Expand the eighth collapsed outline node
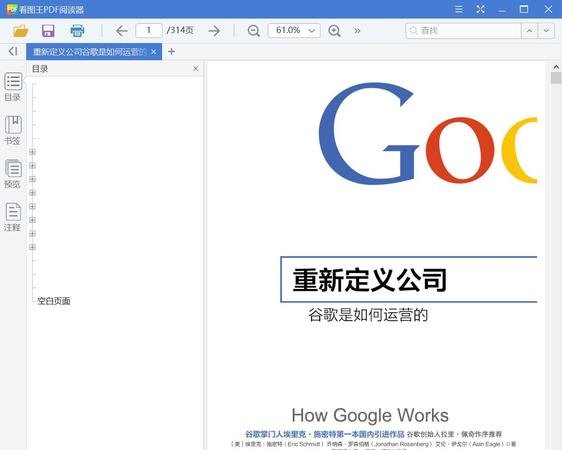562x450 pixels. [x=33, y=247]
